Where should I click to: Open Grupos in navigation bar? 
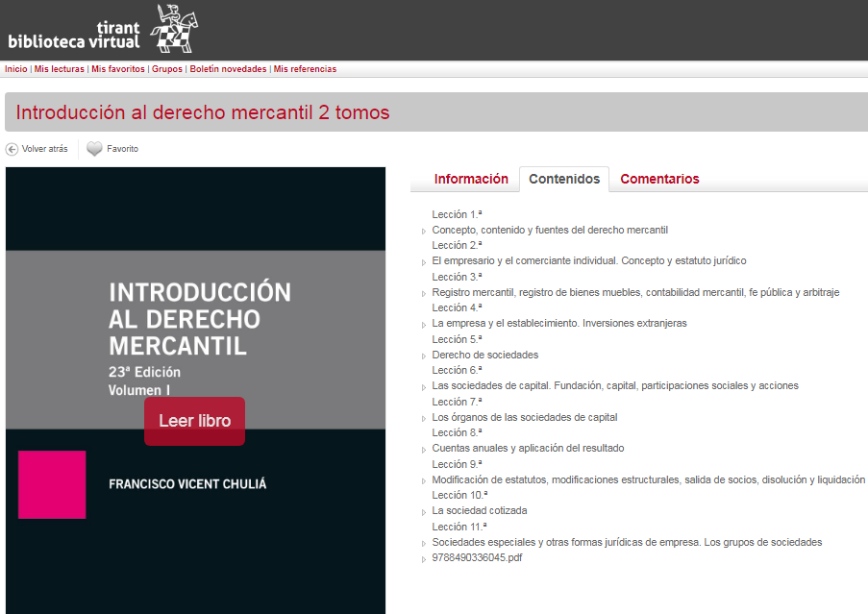[x=167, y=69]
